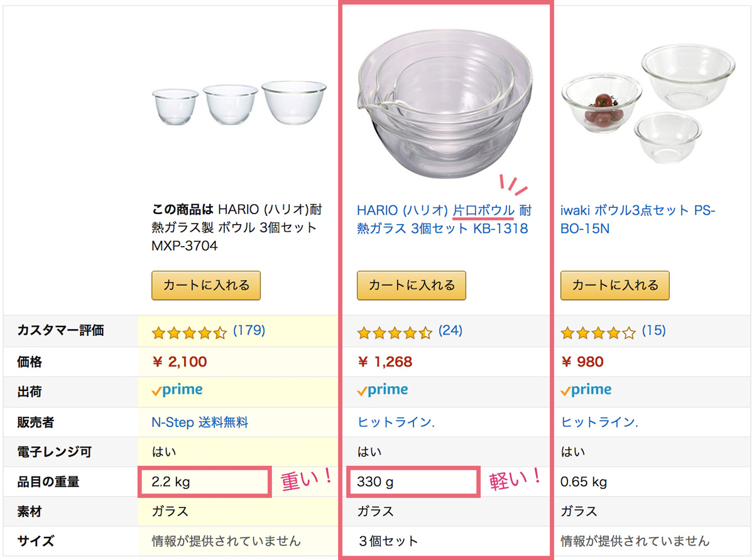This screenshot has height=560, width=754.
Task: Open the 24 customer reviews link
Action: tap(450, 330)
